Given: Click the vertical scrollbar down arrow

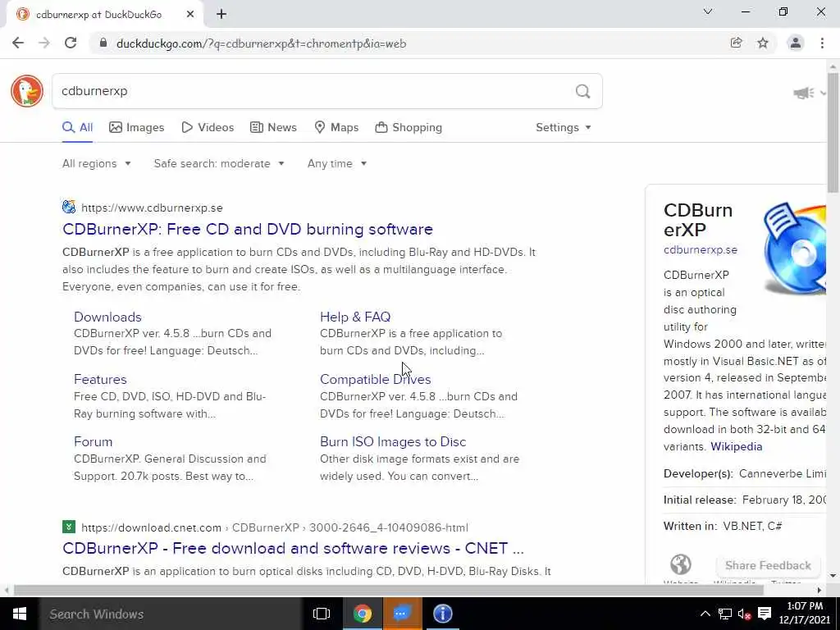Looking at the screenshot, I should coord(833,576).
